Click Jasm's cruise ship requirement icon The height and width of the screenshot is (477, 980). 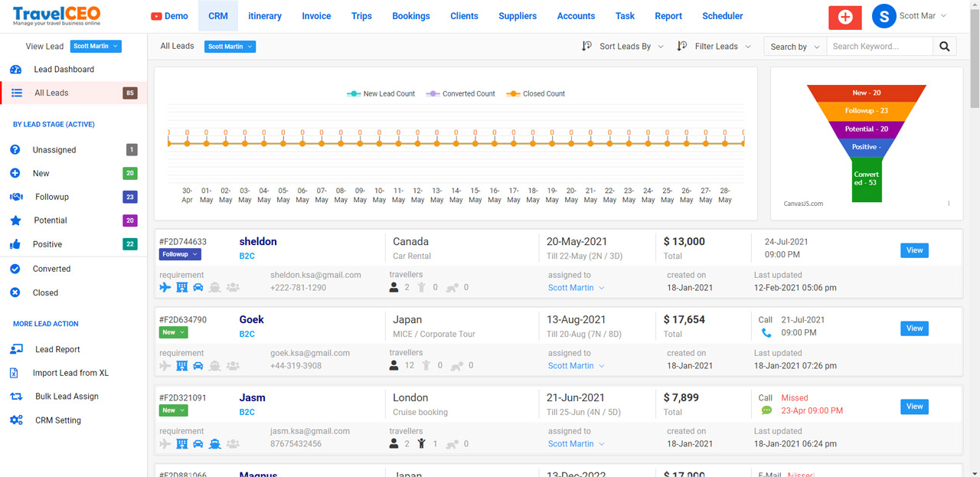click(215, 444)
